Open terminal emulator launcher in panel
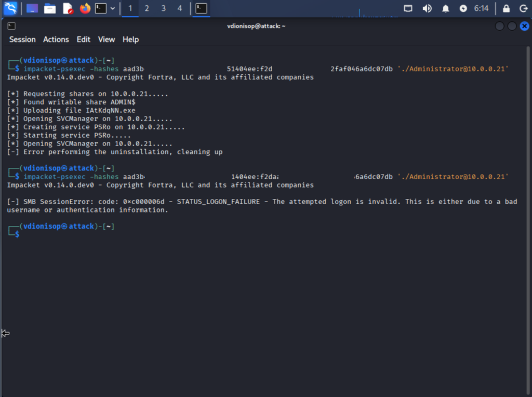532x397 pixels. (100, 8)
